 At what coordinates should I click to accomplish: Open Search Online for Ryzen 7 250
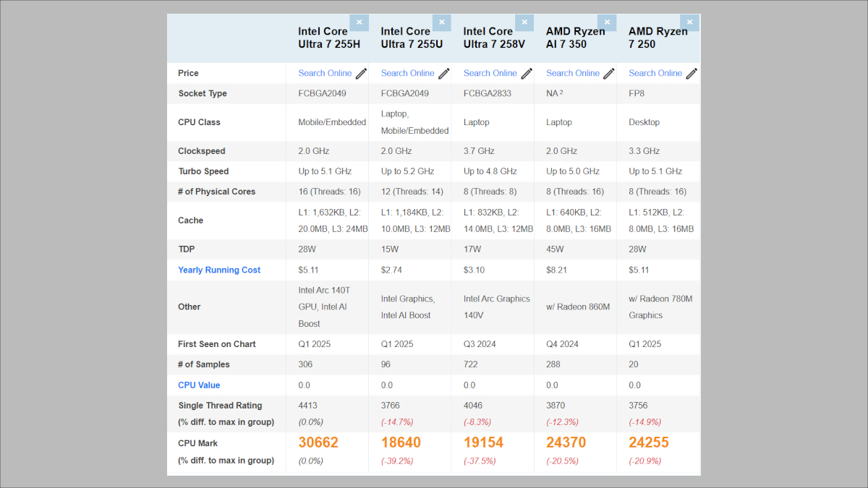655,73
